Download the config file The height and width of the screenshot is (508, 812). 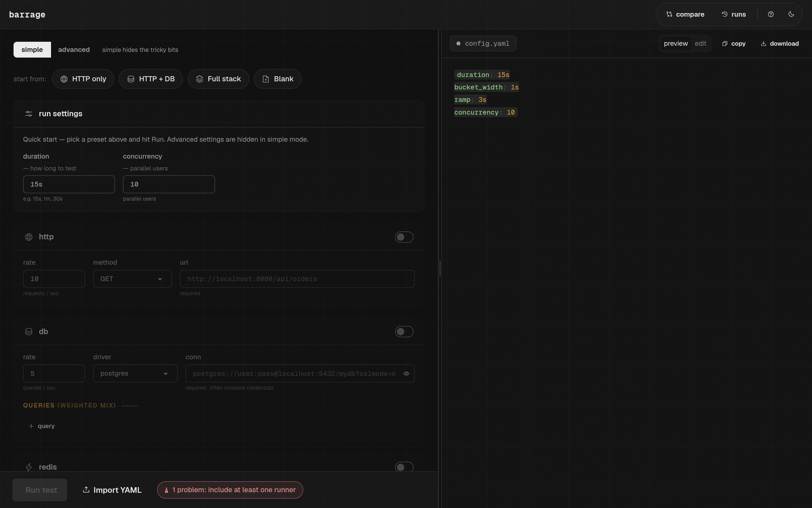click(780, 44)
